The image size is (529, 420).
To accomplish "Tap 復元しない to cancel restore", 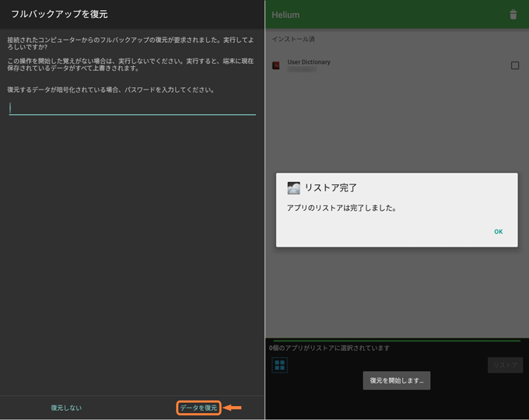I will point(66,408).
